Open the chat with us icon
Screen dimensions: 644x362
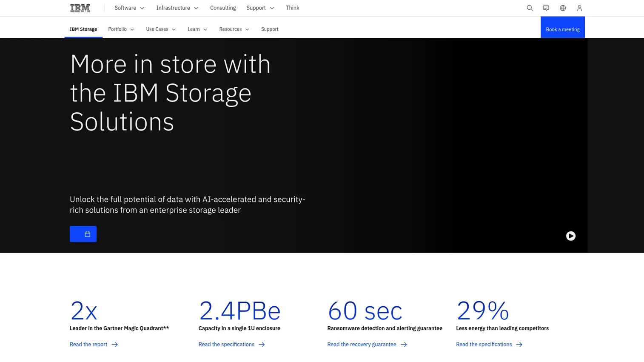click(x=546, y=8)
